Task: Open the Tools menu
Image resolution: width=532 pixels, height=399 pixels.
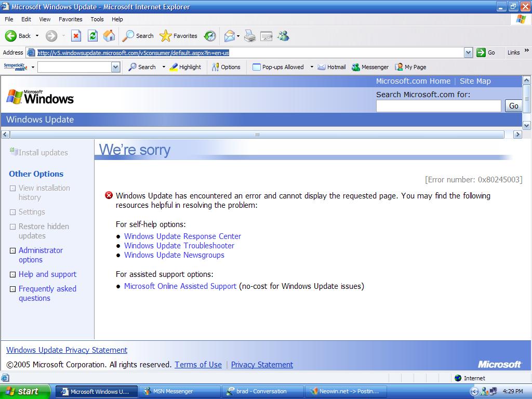Action: pyautogui.click(x=97, y=19)
